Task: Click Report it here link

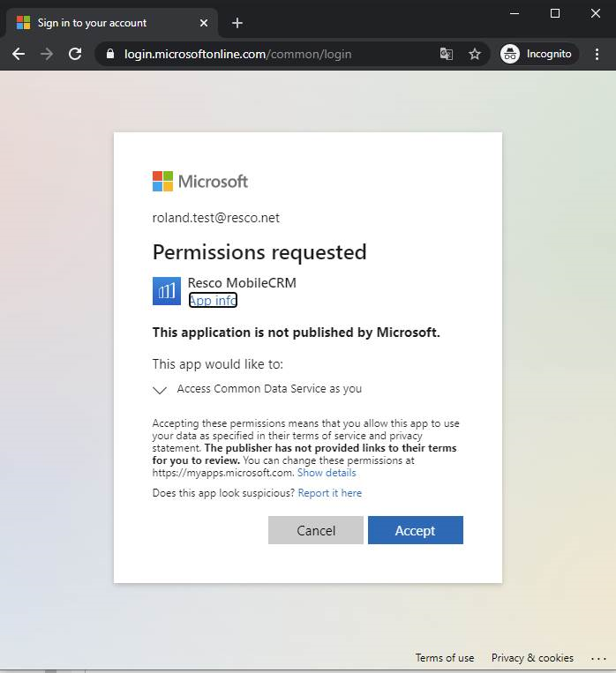Action: [x=329, y=493]
